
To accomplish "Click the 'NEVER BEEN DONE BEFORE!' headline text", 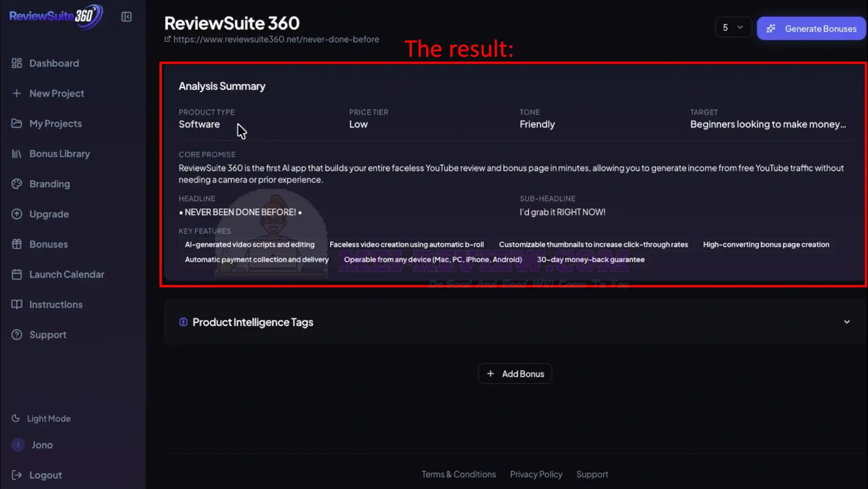I will tap(240, 212).
